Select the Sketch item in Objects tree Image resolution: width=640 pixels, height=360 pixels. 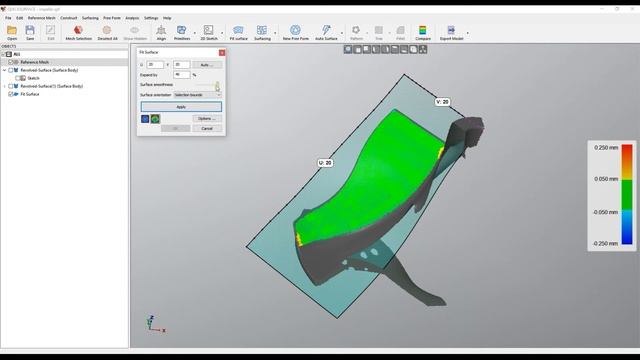click(x=33, y=78)
